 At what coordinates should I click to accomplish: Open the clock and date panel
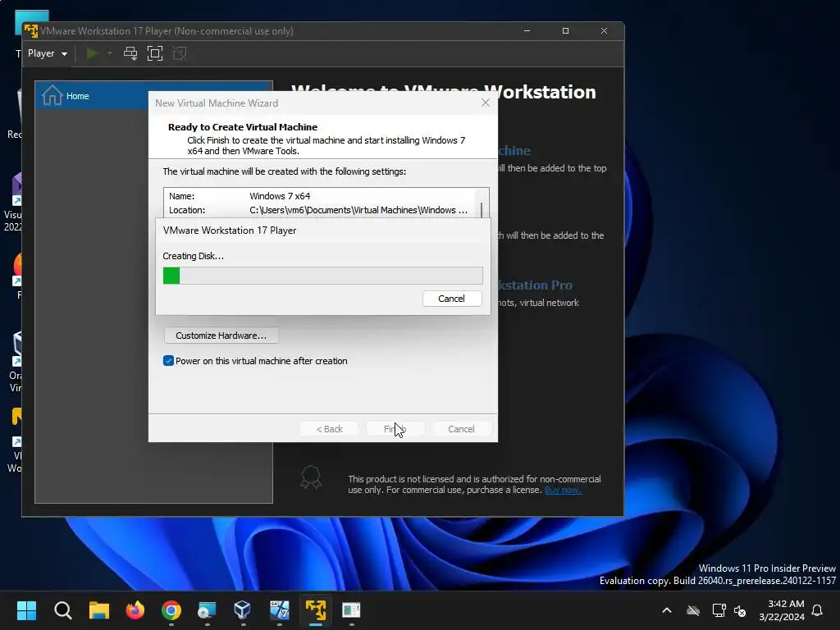click(782, 610)
